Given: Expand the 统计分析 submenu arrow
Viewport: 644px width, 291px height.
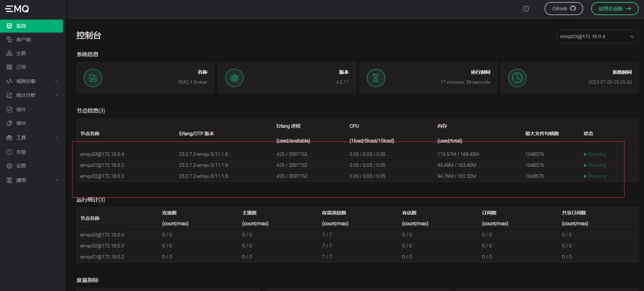Looking at the screenshot, I should click(57, 95).
